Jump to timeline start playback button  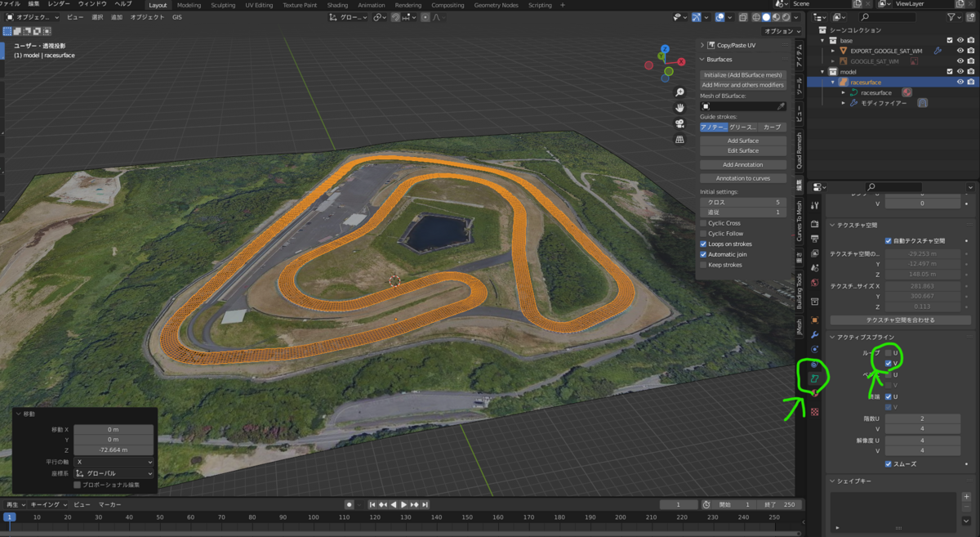pos(373,504)
